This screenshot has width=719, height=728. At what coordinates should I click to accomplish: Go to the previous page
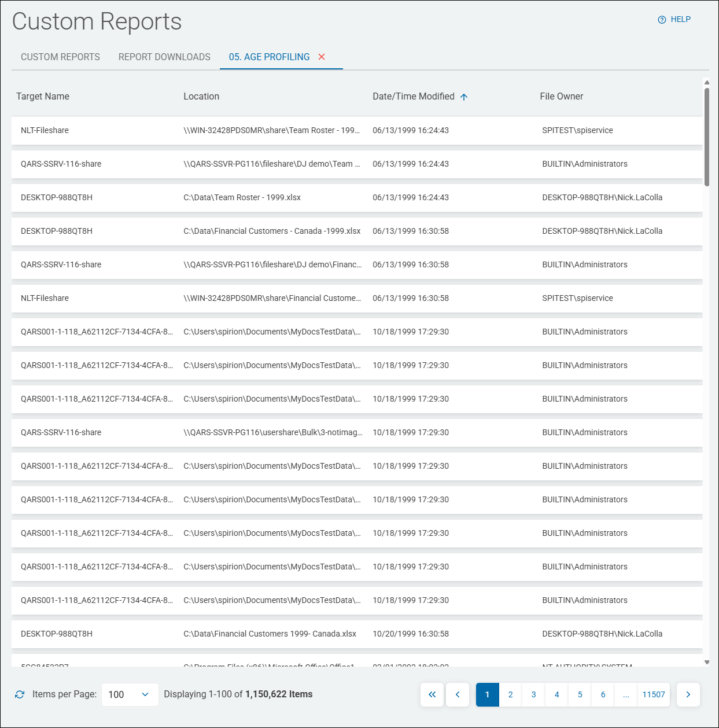pyautogui.click(x=458, y=694)
